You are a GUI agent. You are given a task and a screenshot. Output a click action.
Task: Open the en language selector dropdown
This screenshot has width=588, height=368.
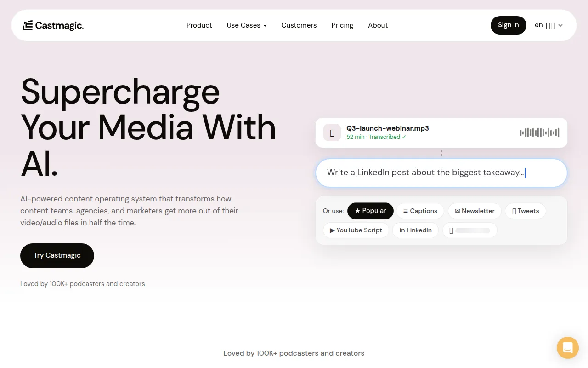pos(548,25)
